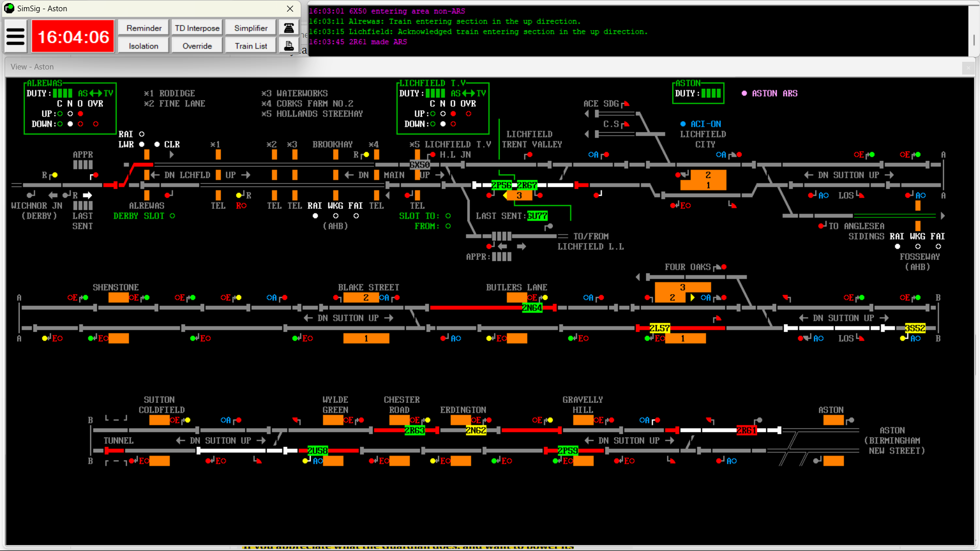Toggle the ASTON ARS indicator lamp
The image size is (980, 551).
tap(744, 93)
